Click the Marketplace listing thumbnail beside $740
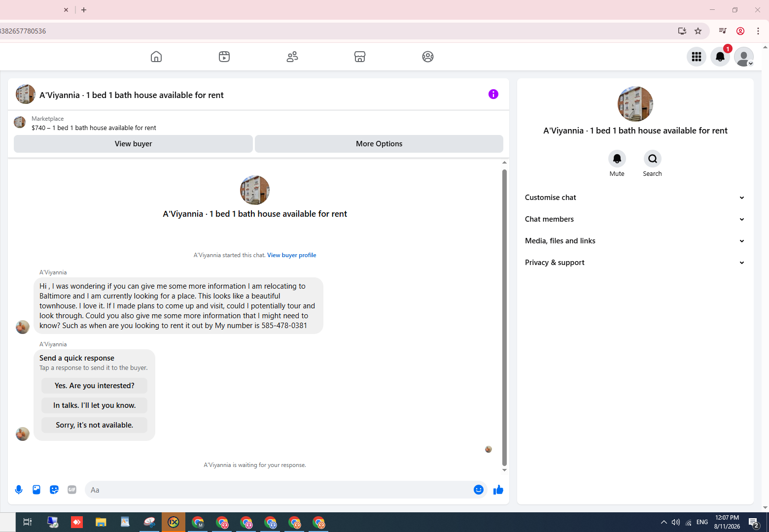Image resolution: width=769 pixels, height=532 pixels. (20, 122)
